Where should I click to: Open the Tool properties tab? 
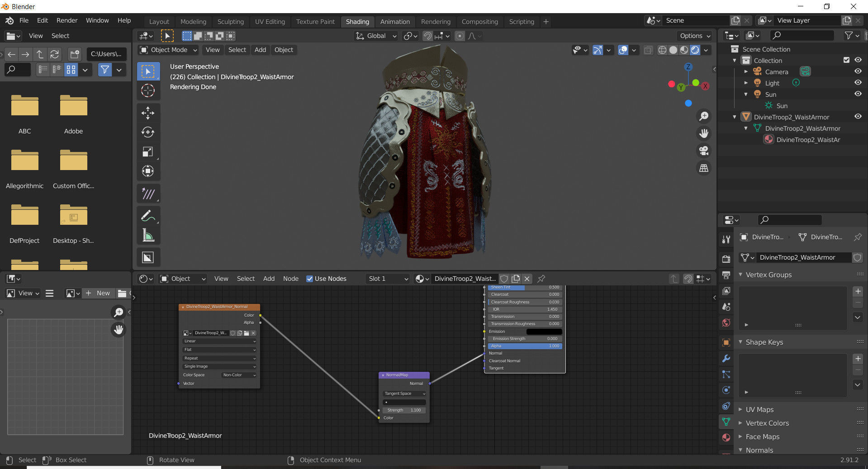coord(726,240)
